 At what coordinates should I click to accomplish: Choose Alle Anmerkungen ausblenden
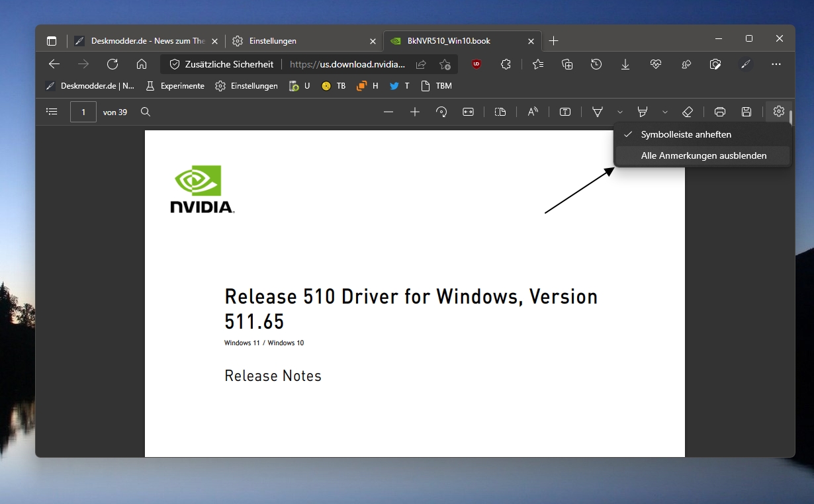coord(703,155)
